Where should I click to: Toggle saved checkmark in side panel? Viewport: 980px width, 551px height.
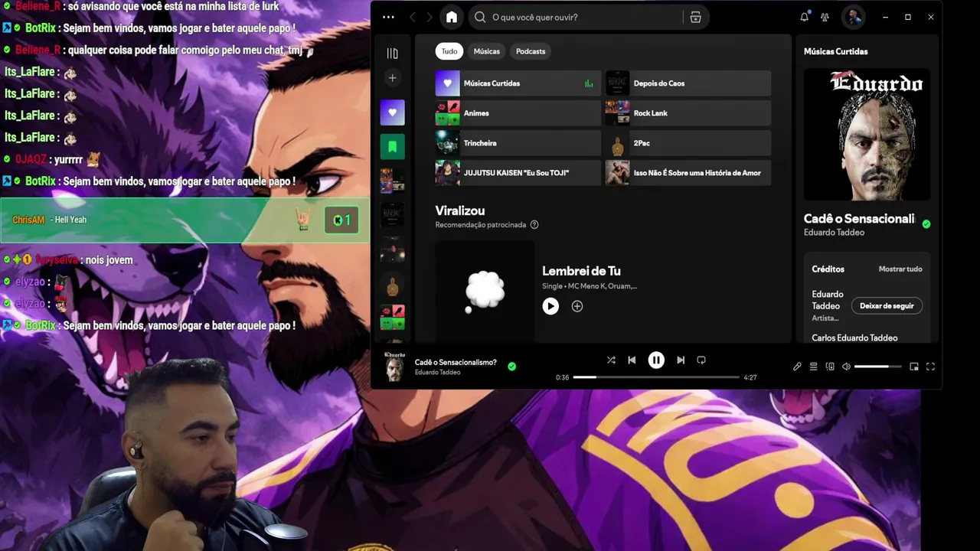926,224
